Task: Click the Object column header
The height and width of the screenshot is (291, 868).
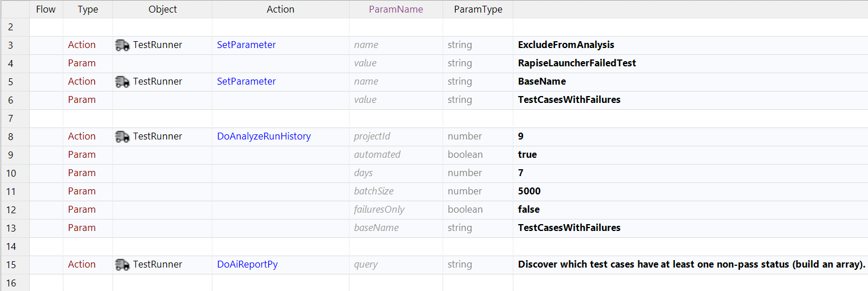Action: pos(162,9)
